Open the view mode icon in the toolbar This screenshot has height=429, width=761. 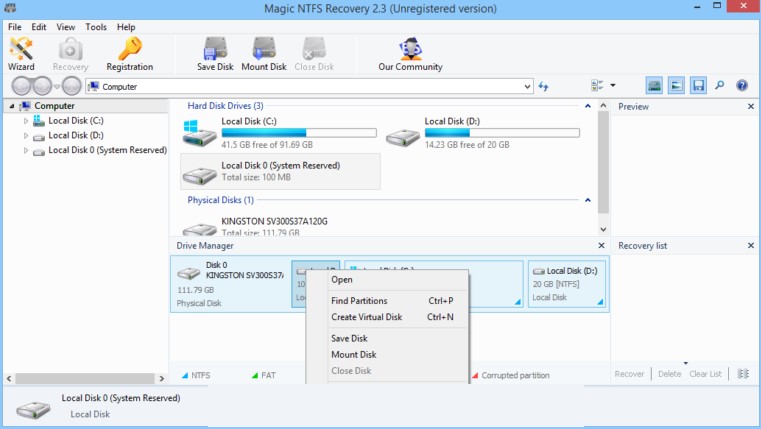(x=597, y=86)
